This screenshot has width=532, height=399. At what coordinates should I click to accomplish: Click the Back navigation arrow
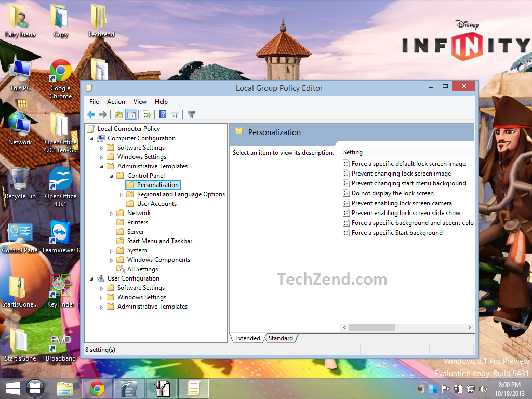90,114
